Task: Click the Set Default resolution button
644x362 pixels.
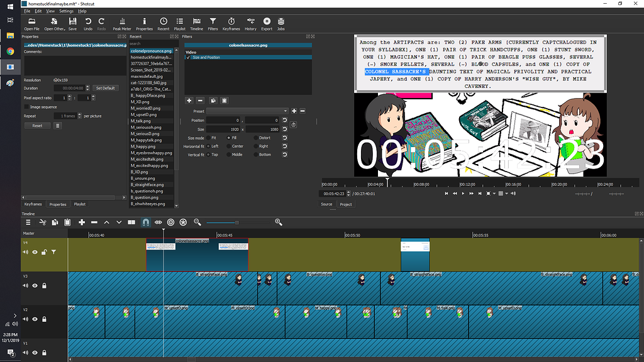Action: coord(105,87)
